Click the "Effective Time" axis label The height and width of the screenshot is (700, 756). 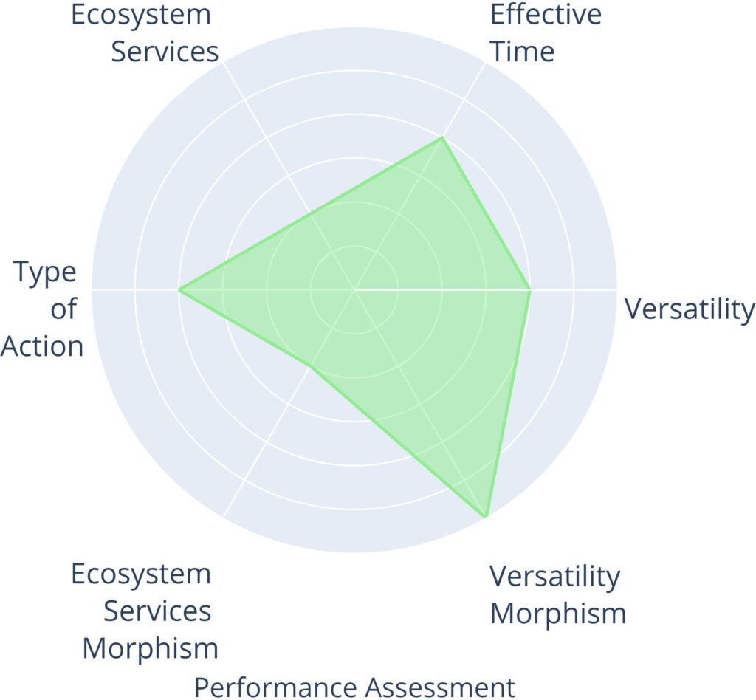click(x=546, y=32)
